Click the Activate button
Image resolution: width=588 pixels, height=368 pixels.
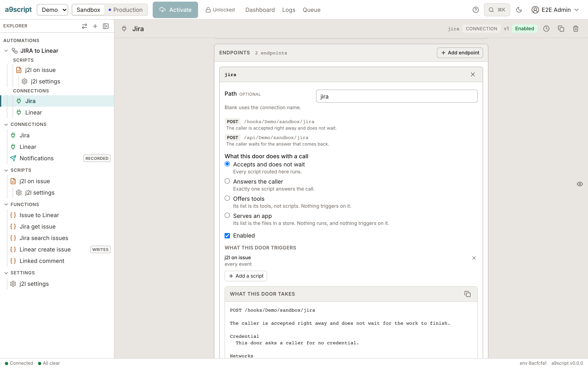(175, 10)
